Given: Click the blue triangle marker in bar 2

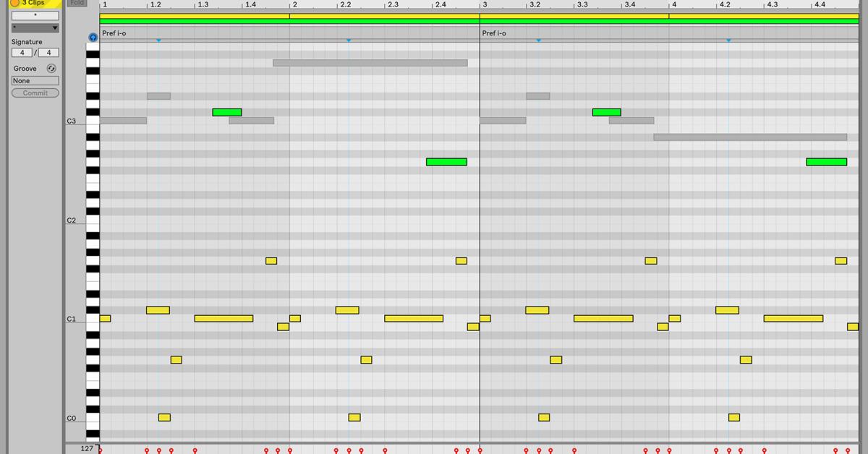Looking at the screenshot, I should (349, 40).
